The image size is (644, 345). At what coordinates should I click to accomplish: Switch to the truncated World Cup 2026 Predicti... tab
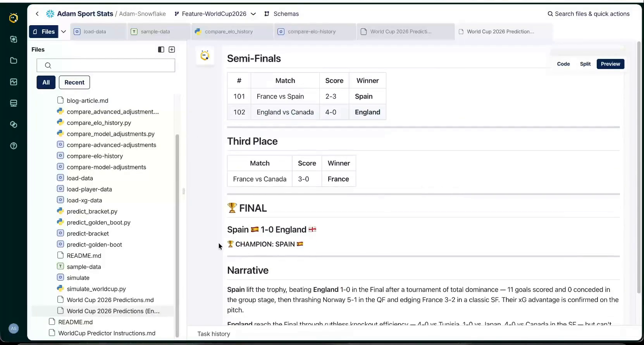click(406, 32)
